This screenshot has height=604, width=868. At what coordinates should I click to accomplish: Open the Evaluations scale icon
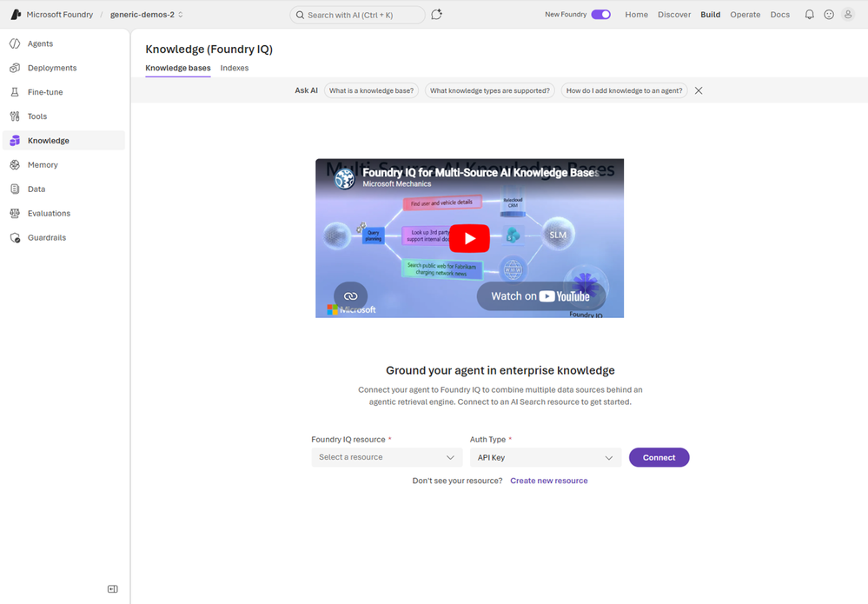pyautogui.click(x=15, y=213)
